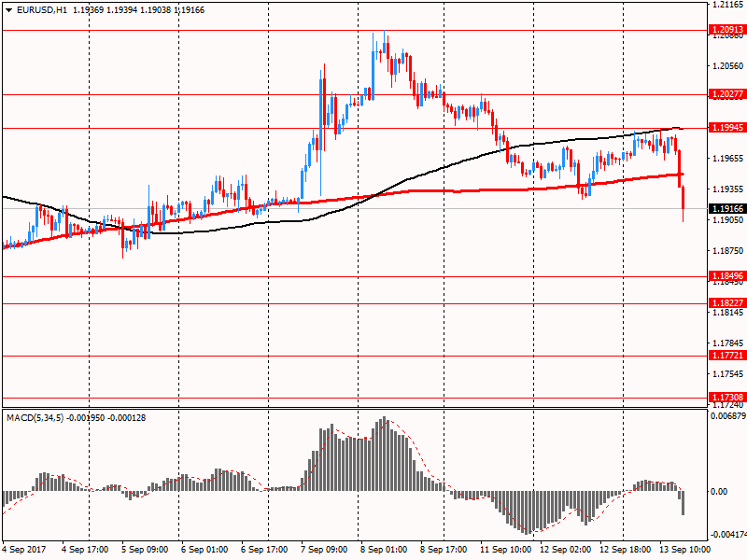Click the 1.19355 price scale value
The image size is (747, 560).
tap(727, 189)
